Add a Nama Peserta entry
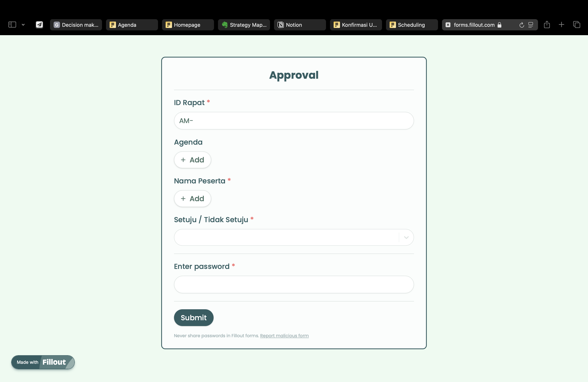Screen dimensions: 588x382 pyautogui.click(x=192, y=199)
